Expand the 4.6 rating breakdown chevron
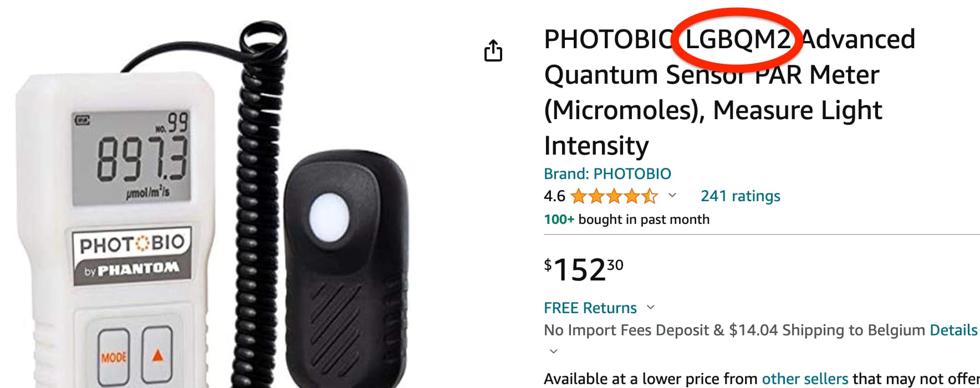The height and width of the screenshot is (388, 980). click(x=672, y=195)
